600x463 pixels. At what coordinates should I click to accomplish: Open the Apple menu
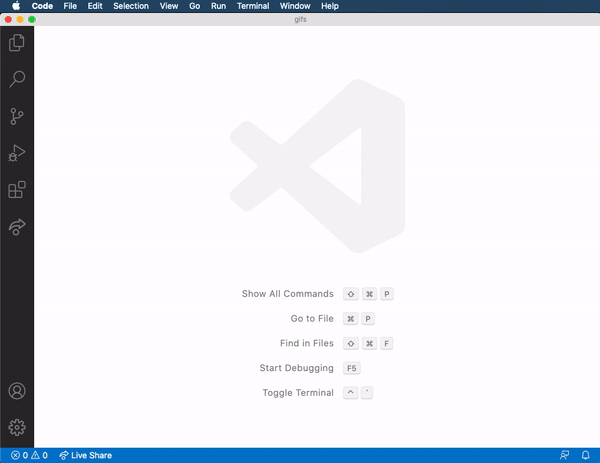pyautogui.click(x=16, y=6)
